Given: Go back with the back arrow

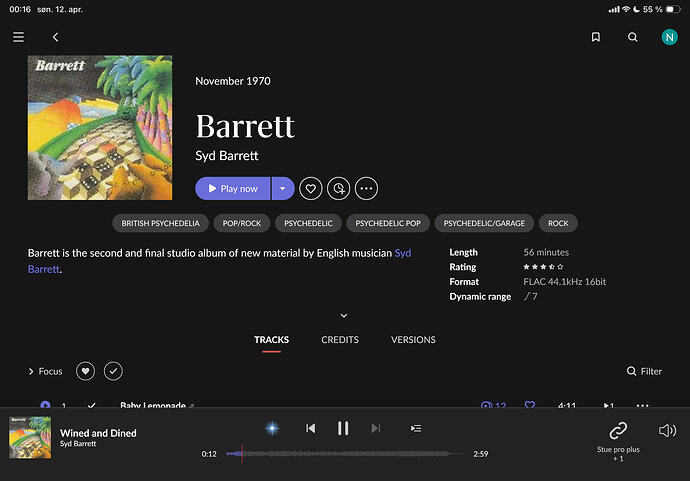Looking at the screenshot, I should point(55,37).
